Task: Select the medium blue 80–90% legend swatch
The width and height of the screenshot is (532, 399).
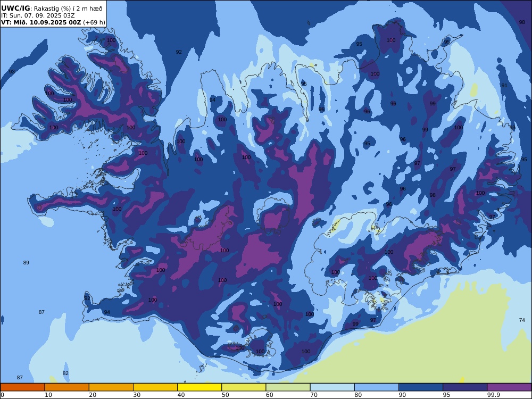Action: tap(377, 387)
